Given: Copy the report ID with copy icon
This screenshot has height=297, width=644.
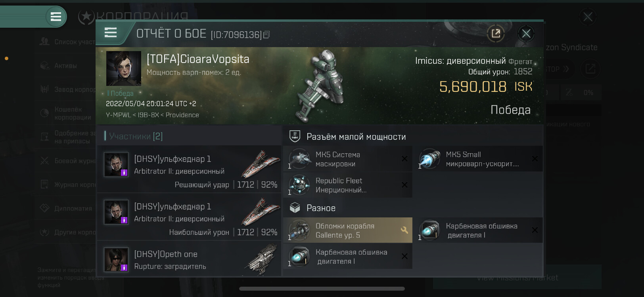Looking at the screenshot, I should point(266,35).
